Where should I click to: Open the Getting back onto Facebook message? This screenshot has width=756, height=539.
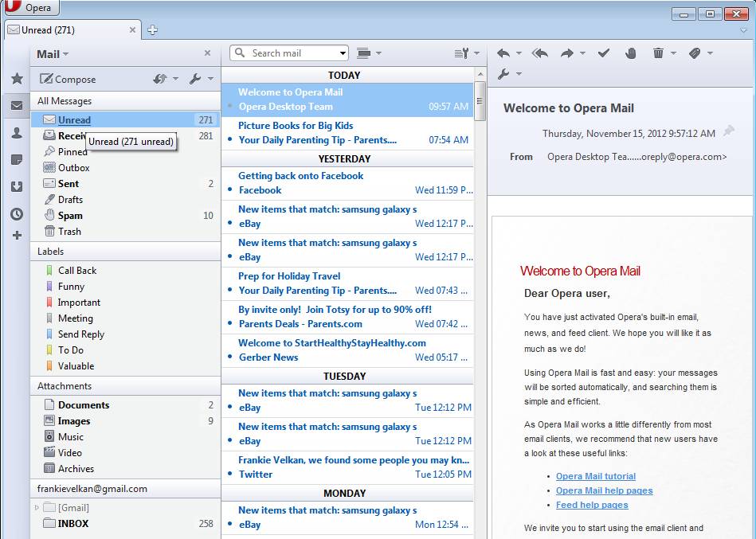tap(347, 183)
